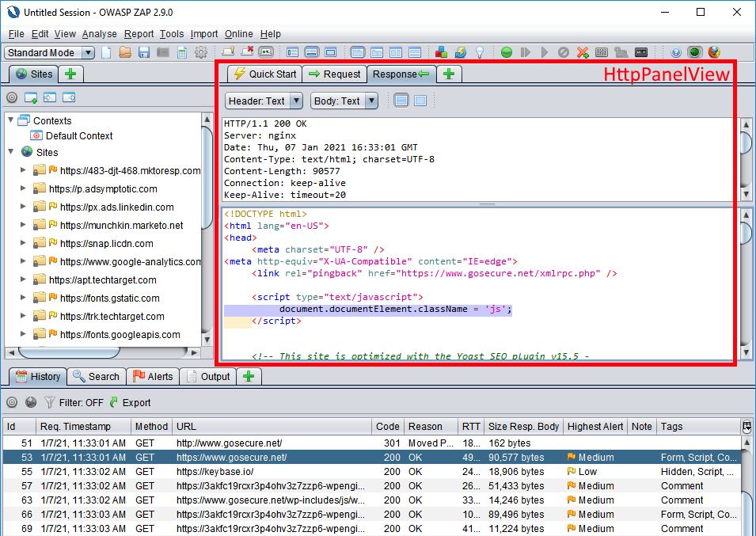Add a tab next to Output
This screenshot has height=536, width=756.
(x=249, y=376)
